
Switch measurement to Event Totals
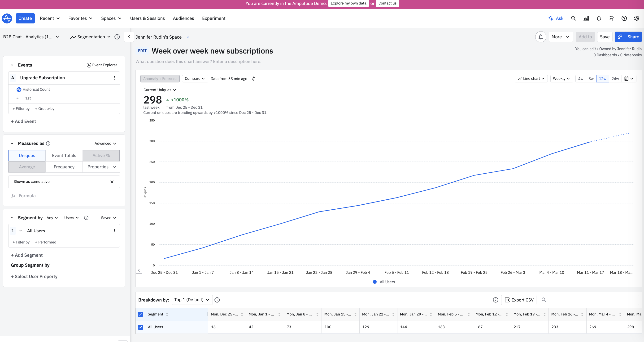coord(64,155)
